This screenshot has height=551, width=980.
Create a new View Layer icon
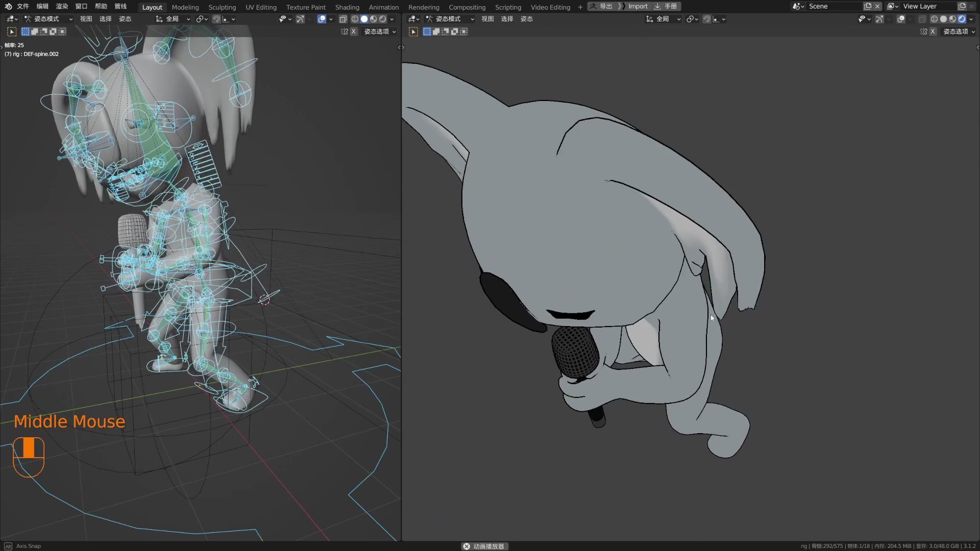tap(962, 6)
